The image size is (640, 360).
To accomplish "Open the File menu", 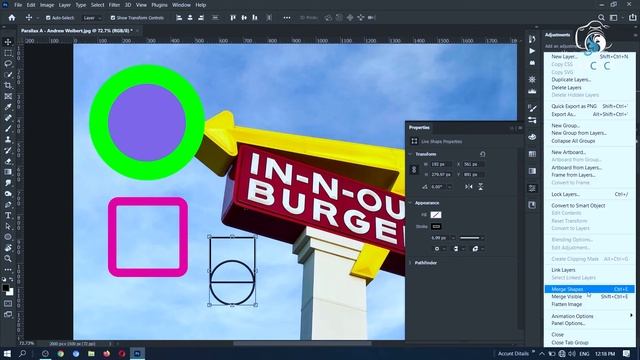I will coord(18,5).
